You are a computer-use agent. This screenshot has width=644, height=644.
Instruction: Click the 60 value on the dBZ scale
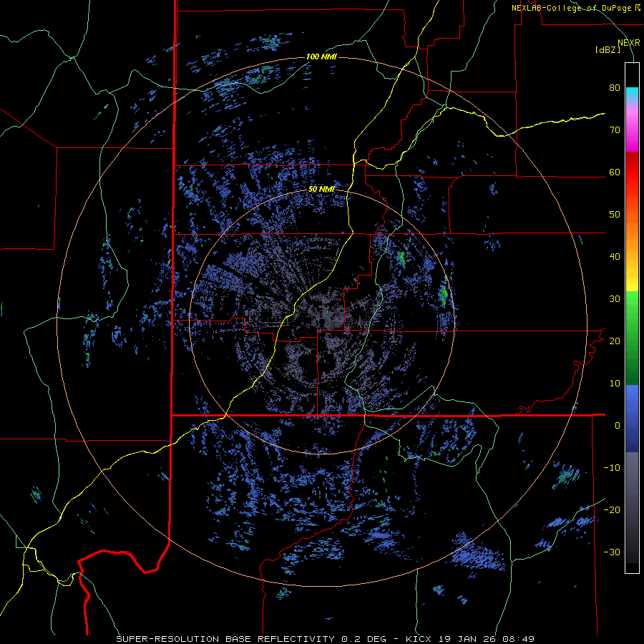coord(615,172)
